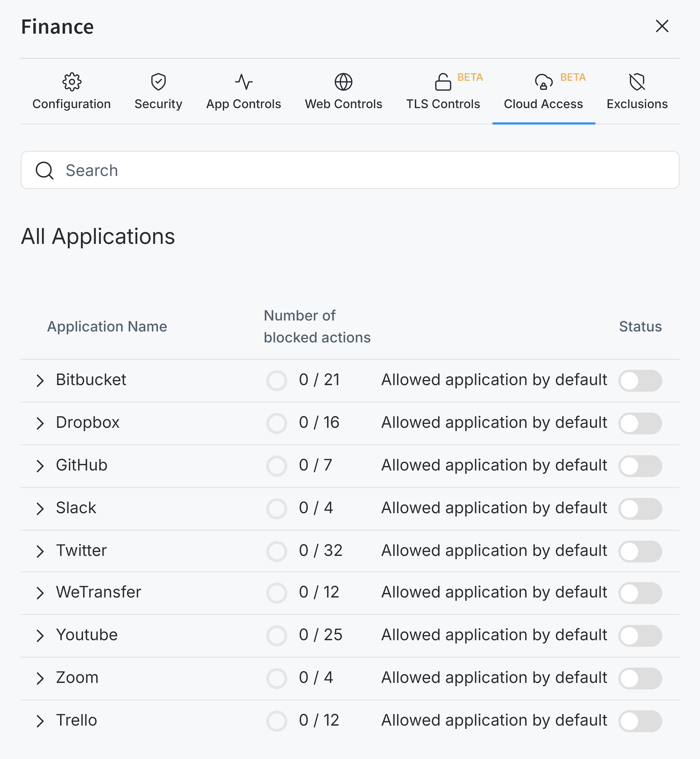Click WeTransfer blocked-actions progress circle
Screen dimensions: 700x759
point(276,593)
